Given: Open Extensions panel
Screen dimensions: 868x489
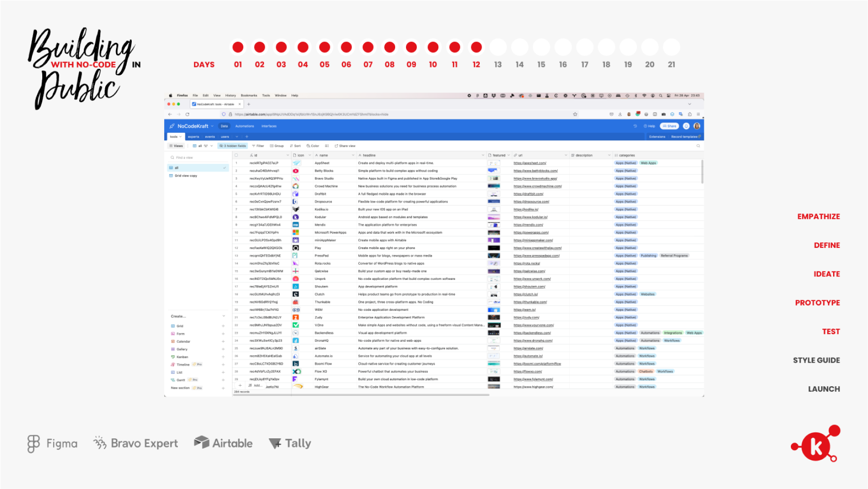Looking at the screenshot, I should tap(657, 137).
